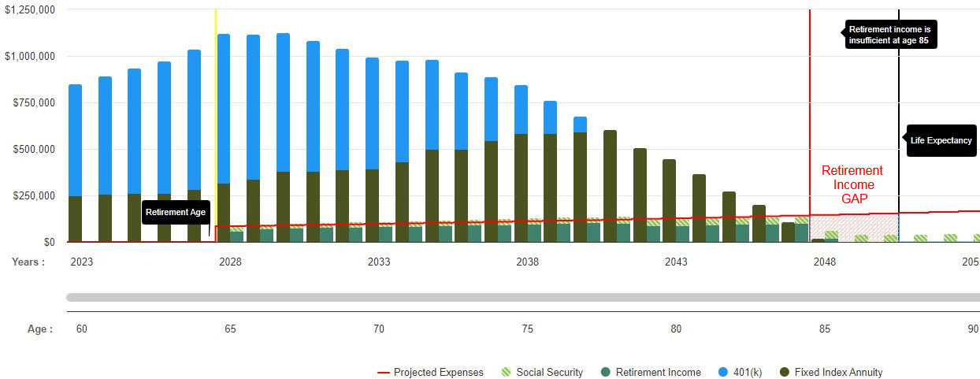
Task: Click the hatched Social Security legend icon
Action: click(x=505, y=372)
